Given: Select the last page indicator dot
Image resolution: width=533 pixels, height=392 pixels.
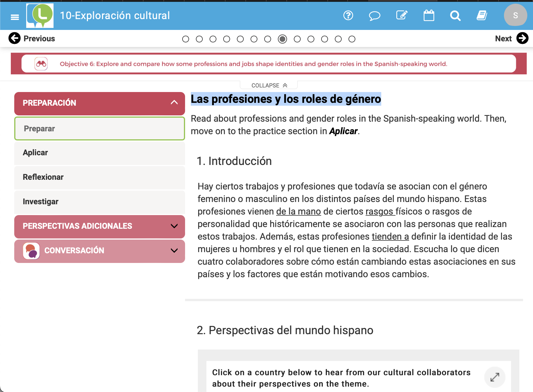Looking at the screenshot, I should (352, 39).
